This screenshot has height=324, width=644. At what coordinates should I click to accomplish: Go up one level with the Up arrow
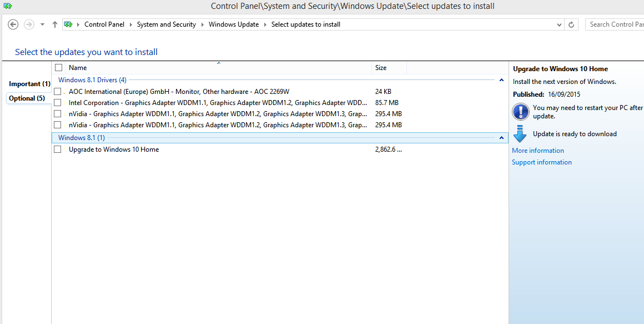click(54, 24)
